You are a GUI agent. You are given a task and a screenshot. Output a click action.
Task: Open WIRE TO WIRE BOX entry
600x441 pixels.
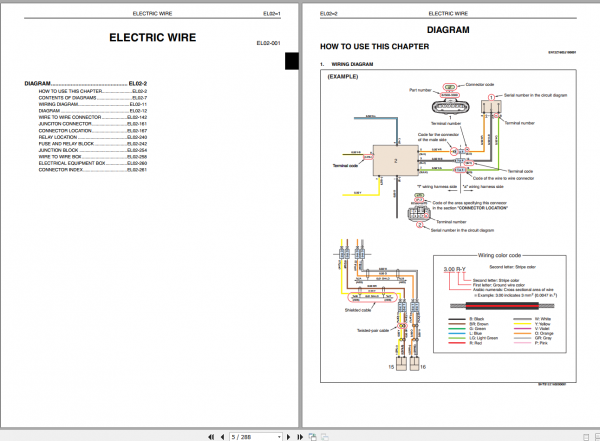pyautogui.click(x=93, y=157)
